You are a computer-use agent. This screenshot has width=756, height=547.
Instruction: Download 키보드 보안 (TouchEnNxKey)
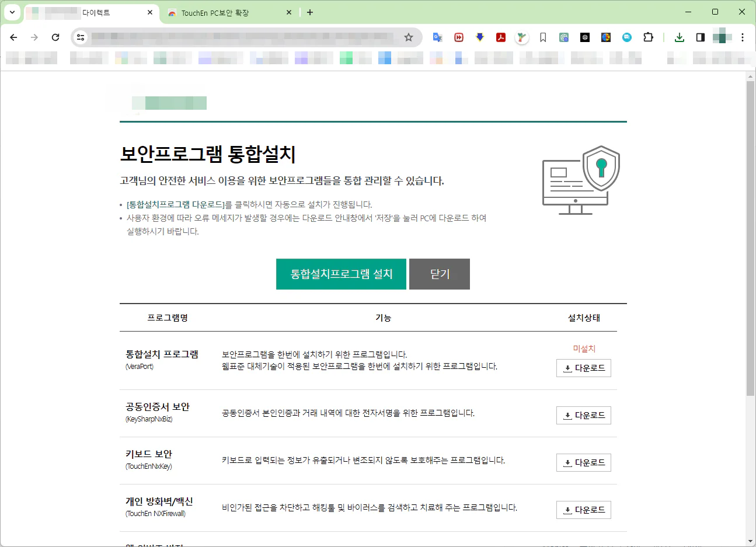pyautogui.click(x=584, y=463)
